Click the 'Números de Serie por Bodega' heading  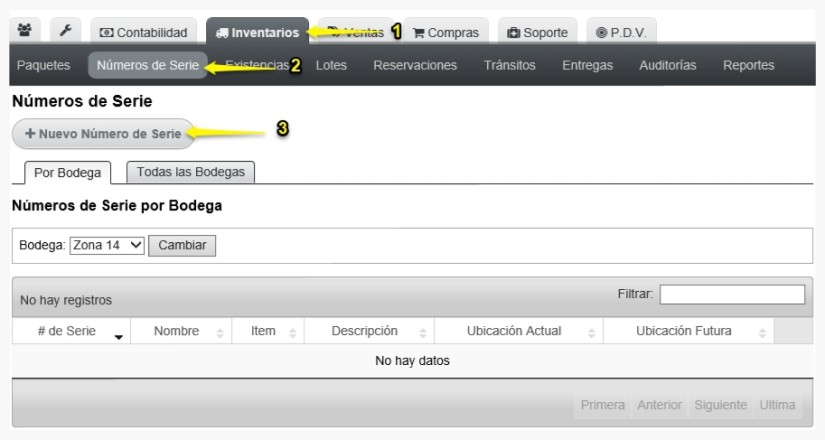pos(117,205)
